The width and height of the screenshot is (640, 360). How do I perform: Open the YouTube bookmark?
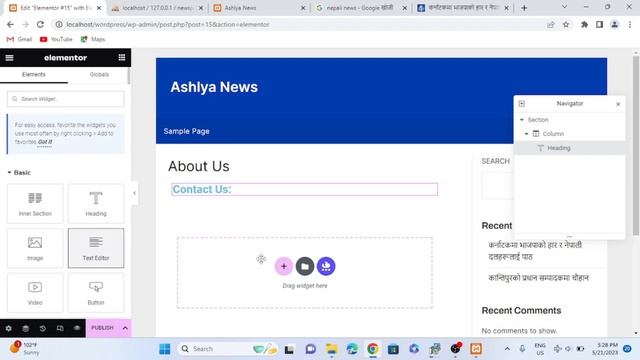[56, 39]
